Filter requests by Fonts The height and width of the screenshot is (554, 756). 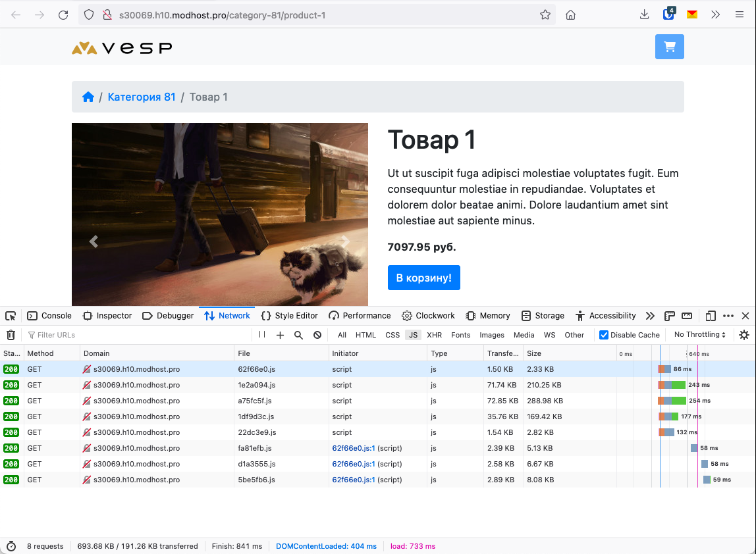click(x=460, y=335)
